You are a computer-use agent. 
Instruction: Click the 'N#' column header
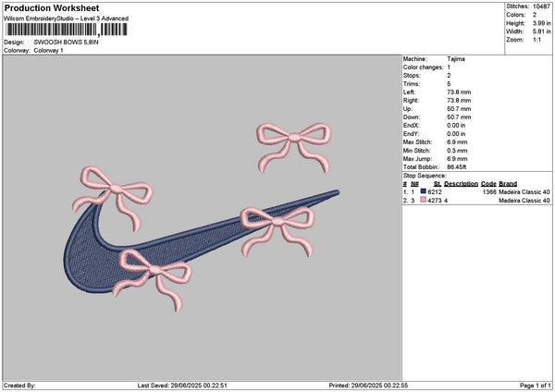click(414, 184)
